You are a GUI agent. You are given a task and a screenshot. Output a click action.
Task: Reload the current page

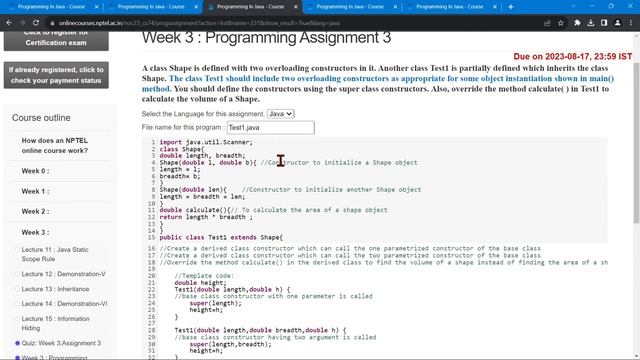point(36,23)
